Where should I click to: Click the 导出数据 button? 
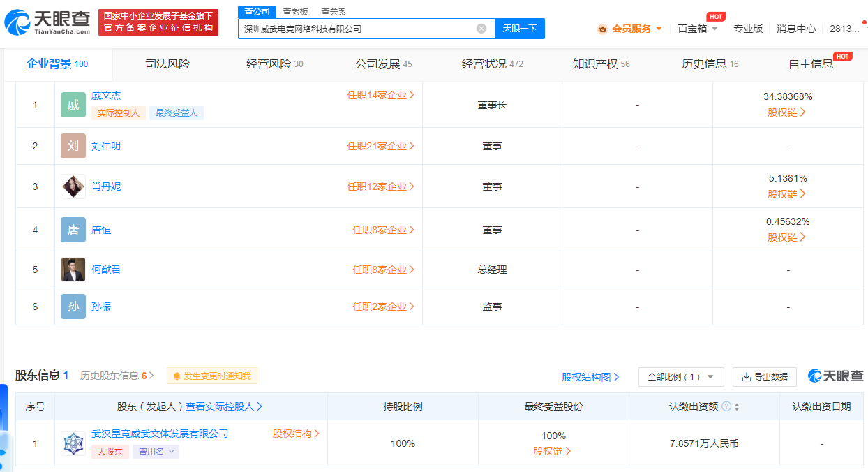[765, 377]
